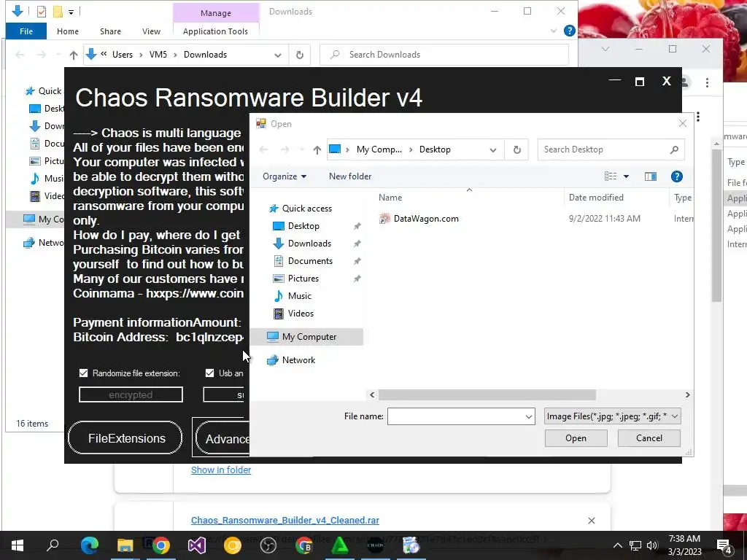Change the view layout icon in Open dialog
747x560 pixels.
tap(611, 176)
